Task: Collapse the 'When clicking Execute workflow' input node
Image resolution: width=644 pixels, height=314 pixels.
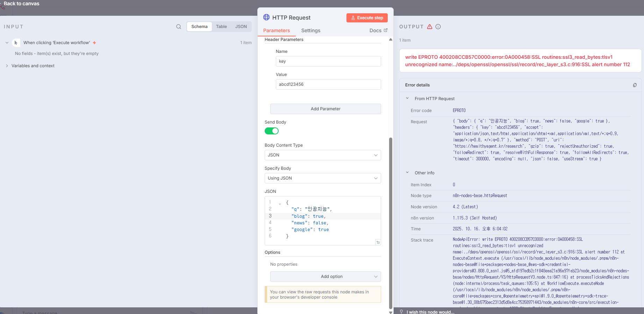Action: (x=7, y=43)
